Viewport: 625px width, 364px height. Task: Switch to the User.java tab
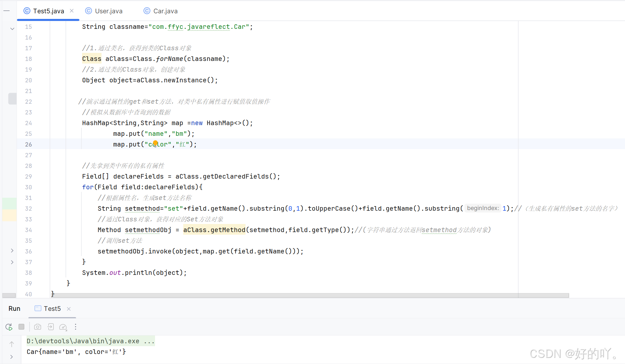pos(108,11)
